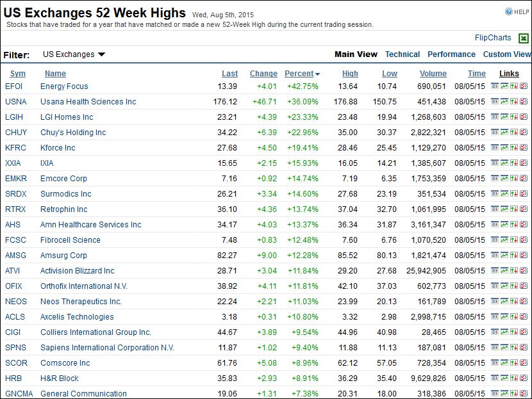The image size is (532, 399).
Task: Open the Excel export icon beside FlipCharts
Action: click(524, 38)
